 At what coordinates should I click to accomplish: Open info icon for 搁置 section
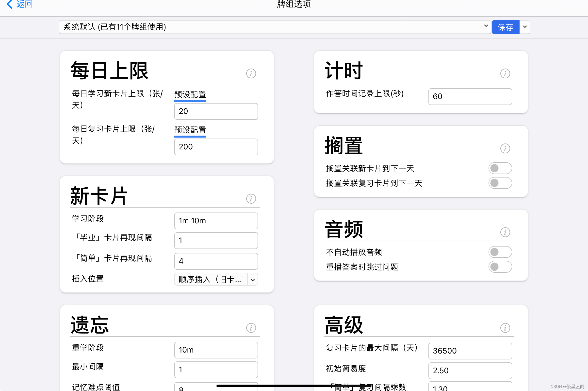pos(505,148)
